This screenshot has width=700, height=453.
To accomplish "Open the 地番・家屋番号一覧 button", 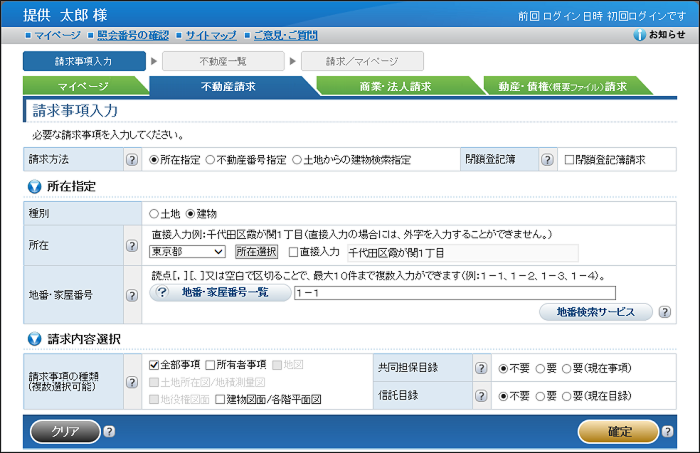I will point(220,293).
